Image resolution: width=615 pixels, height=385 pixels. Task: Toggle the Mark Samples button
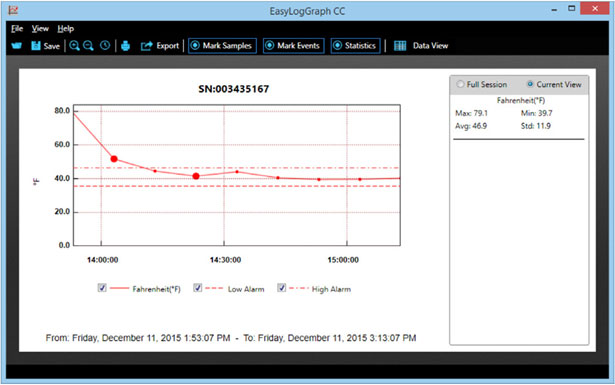[x=222, y=46]
